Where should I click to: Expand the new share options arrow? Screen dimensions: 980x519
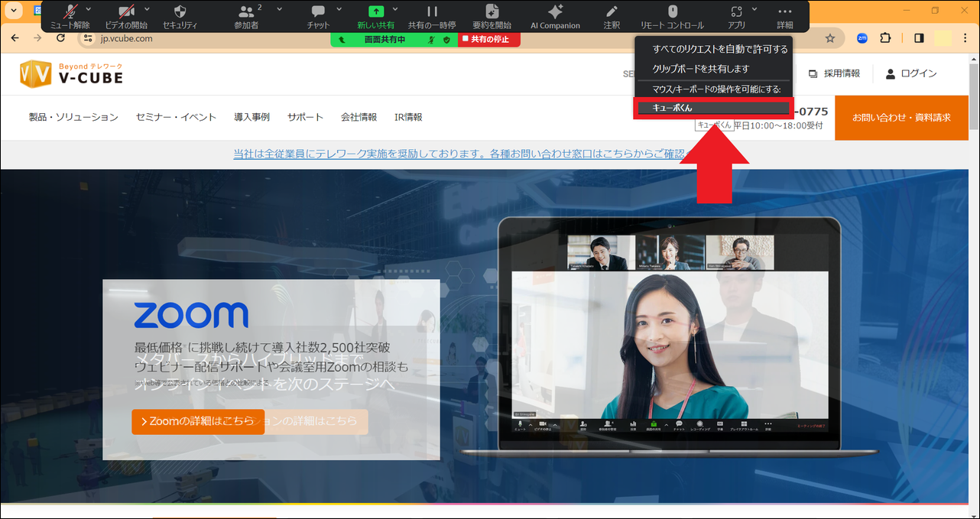(x=395, y=9)
